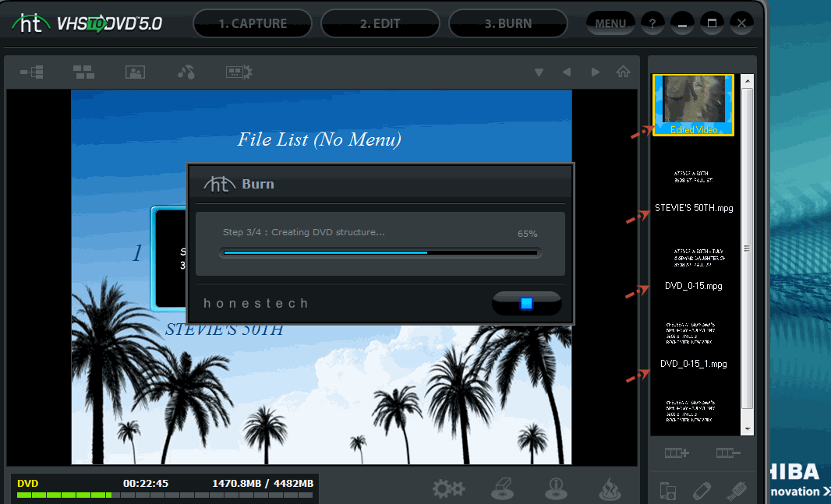Image resolution: width=831 pixels, height=504 pixels.
Task: Open the background image picker icon
Action: click(135, 72)
